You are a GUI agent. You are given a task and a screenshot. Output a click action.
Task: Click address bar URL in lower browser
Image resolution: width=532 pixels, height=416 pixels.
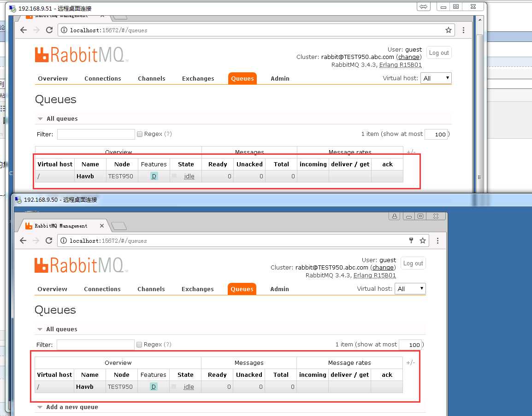tap(108, 241)
